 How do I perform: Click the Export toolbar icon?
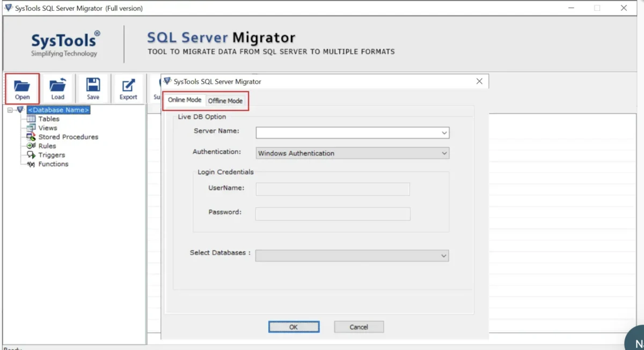point(128,89)
